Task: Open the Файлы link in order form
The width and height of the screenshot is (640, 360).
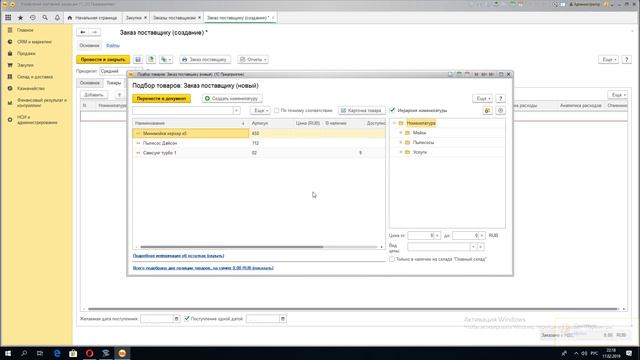Action: point(113,46)
